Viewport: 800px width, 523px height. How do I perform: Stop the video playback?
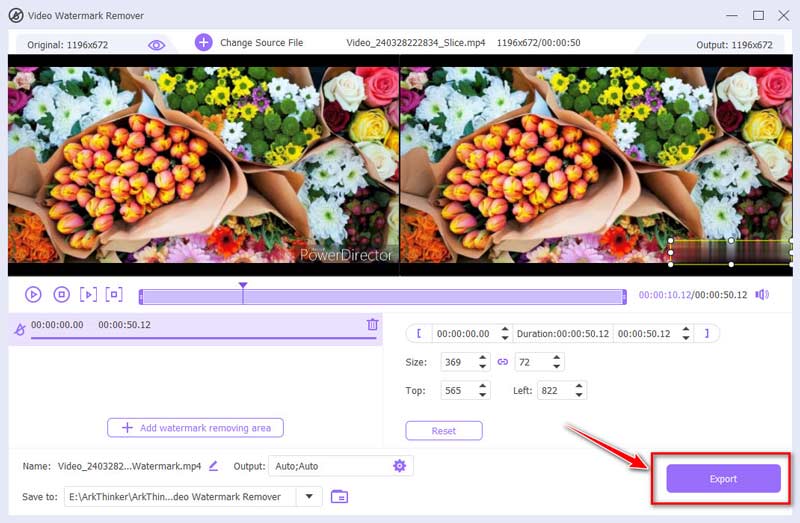[62, 294]
